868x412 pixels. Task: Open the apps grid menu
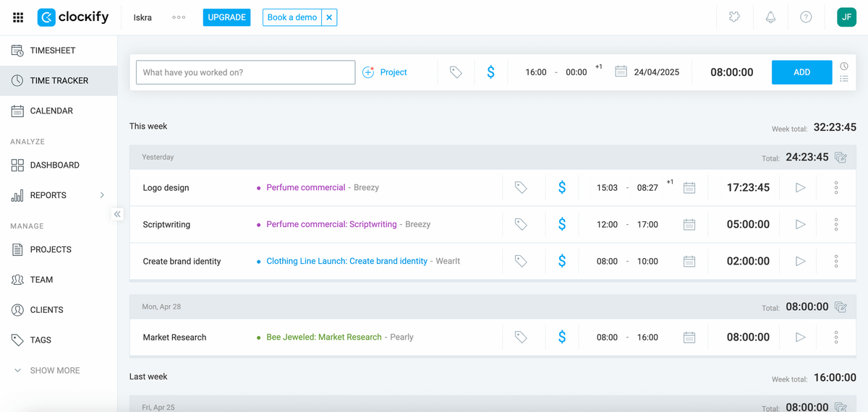click(18, 17)
